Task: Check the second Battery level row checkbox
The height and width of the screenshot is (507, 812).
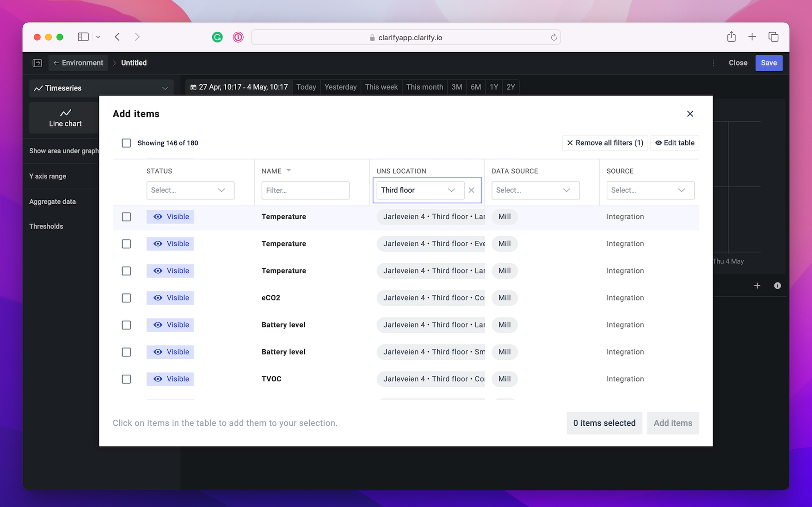Action: click(x=126, y=352)
